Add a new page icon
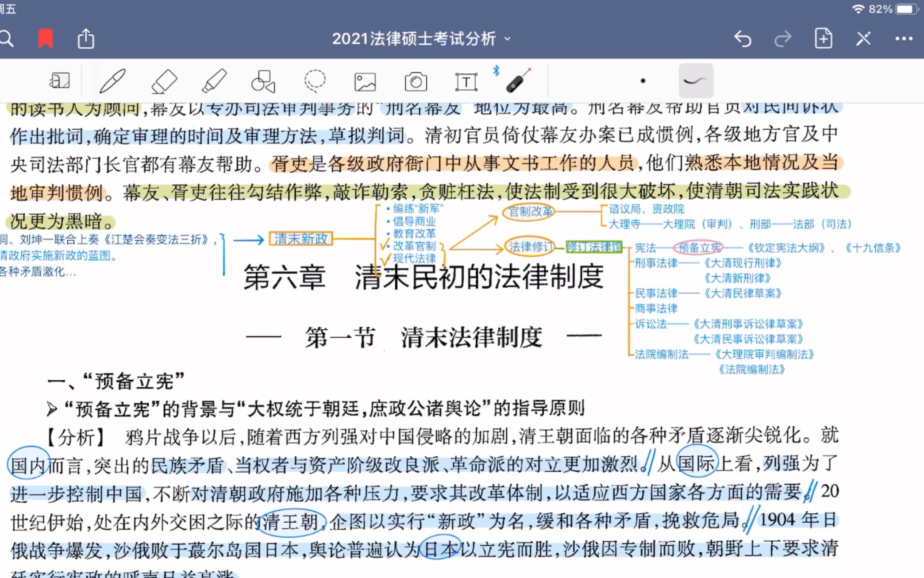 823,39
